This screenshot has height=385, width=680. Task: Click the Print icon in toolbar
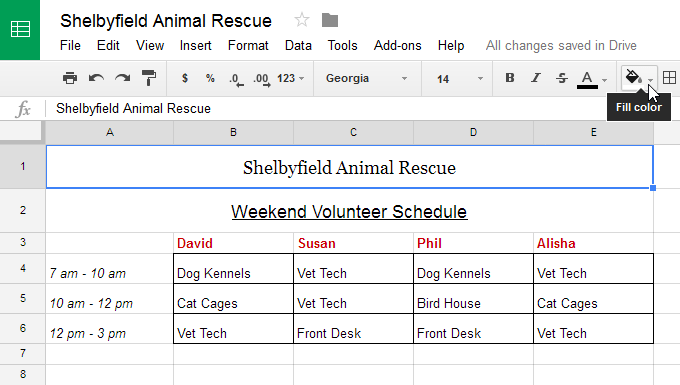[70, 78]
